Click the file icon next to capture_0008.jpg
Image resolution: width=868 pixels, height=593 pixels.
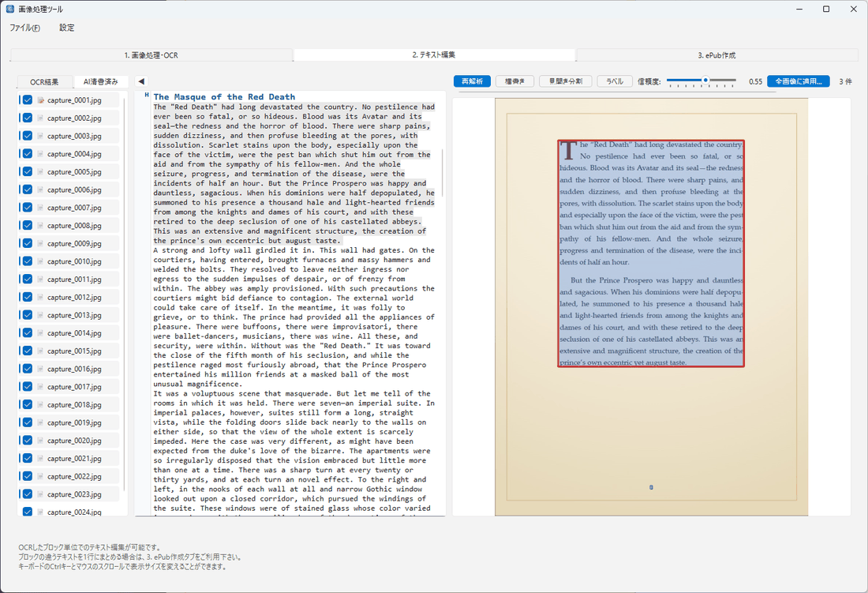(40, 225)
